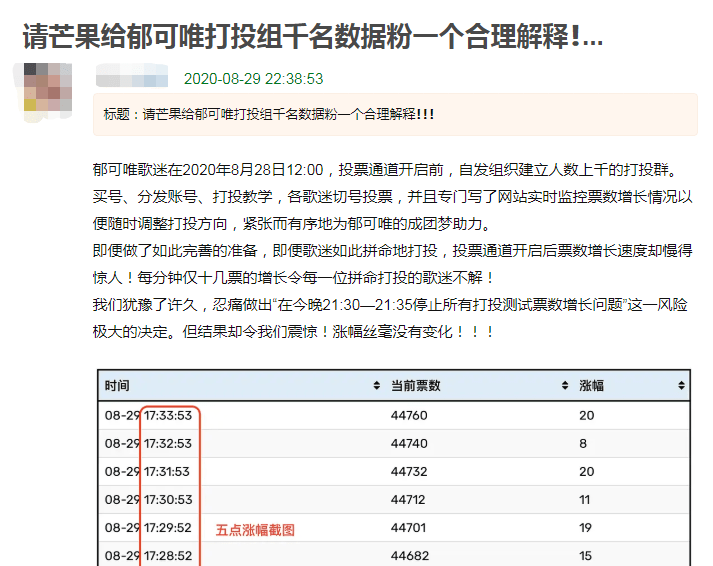Screen dimensions: 713x566
Task: Click the main post title heading
Action: coord(313,36)
